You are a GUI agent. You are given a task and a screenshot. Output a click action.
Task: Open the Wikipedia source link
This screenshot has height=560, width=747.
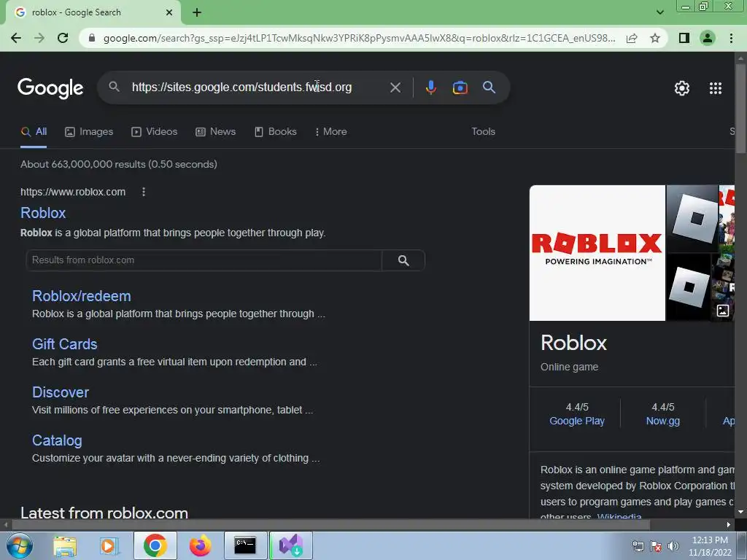[x=619, y=516]
